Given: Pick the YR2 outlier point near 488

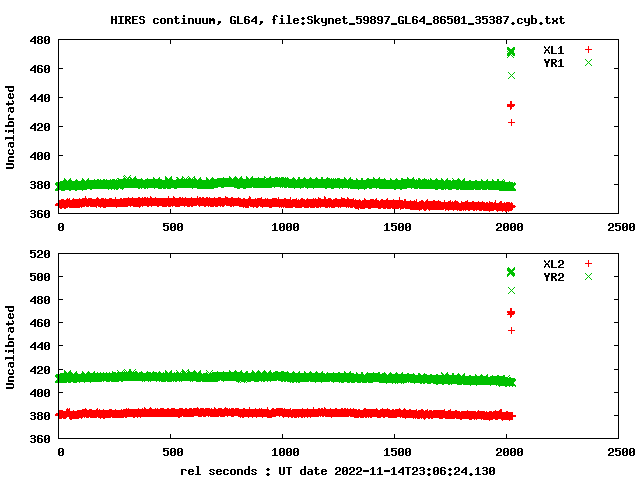Looking at the screenshot, I should click(511, 291).
